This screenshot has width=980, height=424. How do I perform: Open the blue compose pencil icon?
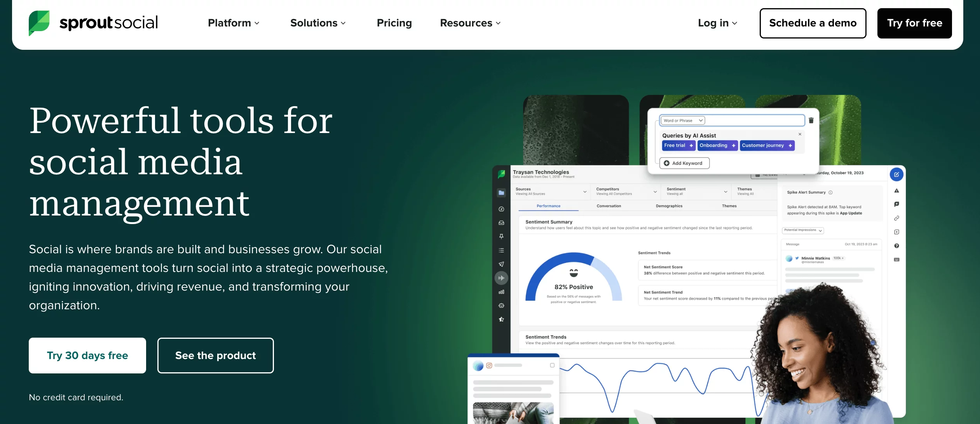[897, 174]
